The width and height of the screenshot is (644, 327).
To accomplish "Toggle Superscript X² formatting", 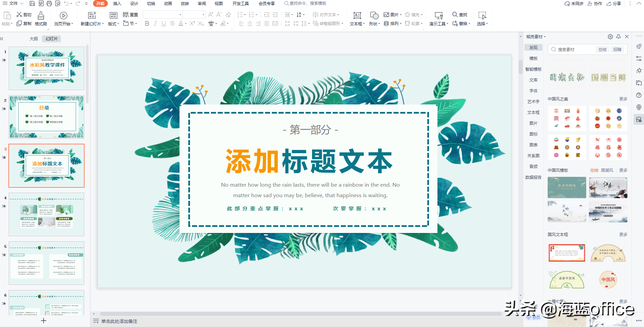I will (192, 23).
